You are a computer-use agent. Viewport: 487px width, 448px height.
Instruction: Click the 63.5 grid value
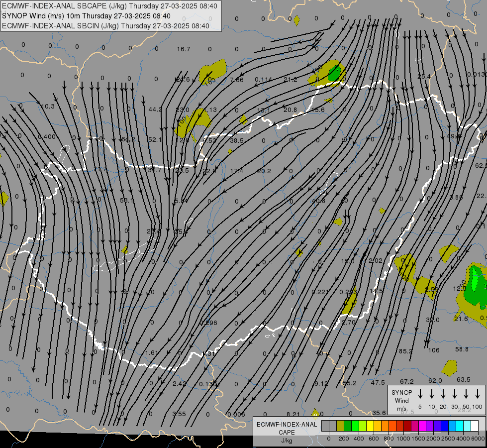pyautogui.click(x=464, y=380)
